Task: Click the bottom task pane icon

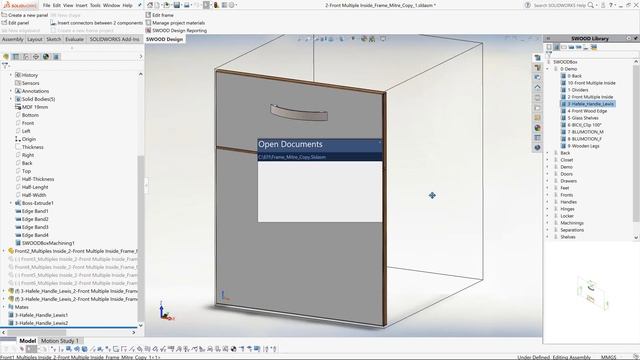Action: 538,147
